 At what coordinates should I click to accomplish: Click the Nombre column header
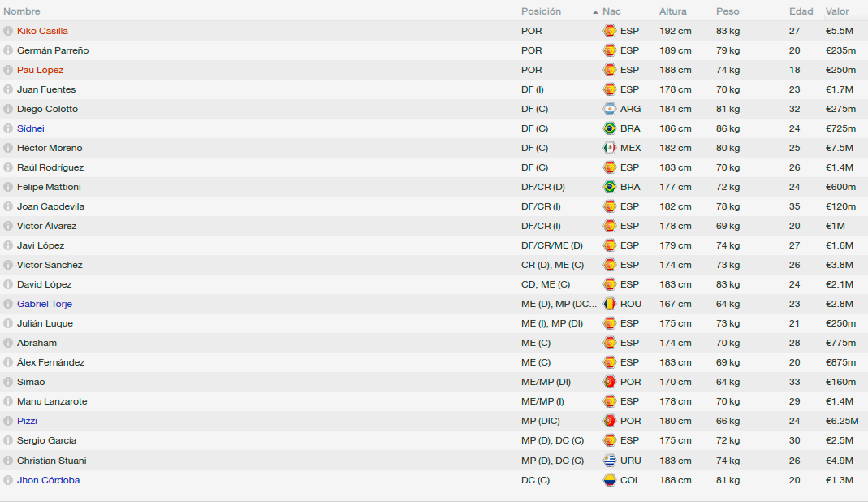coord(22,11)
